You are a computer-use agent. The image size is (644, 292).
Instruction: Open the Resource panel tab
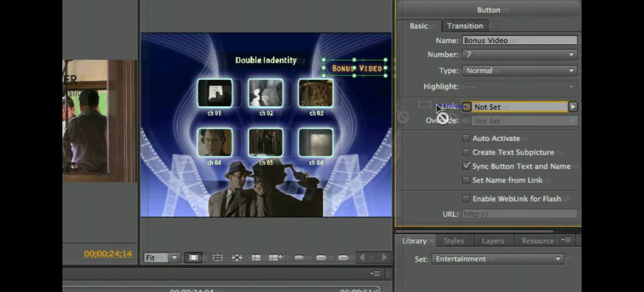tap(538, 241)
